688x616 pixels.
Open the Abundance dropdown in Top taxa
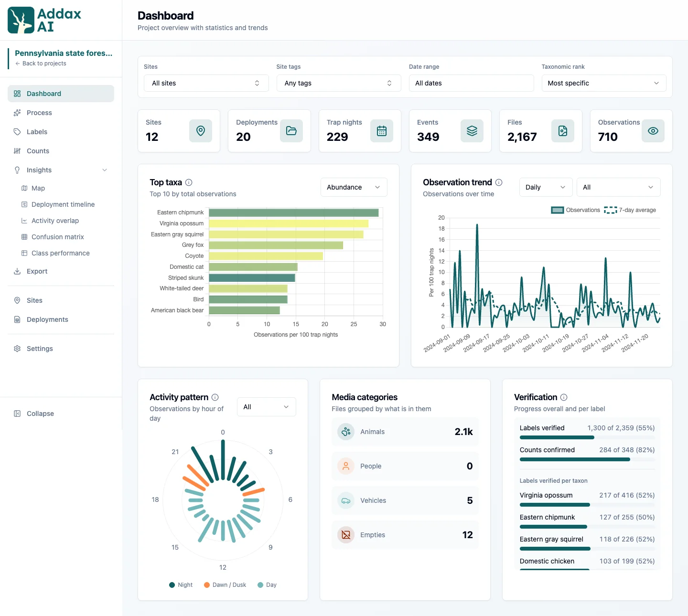354,187
